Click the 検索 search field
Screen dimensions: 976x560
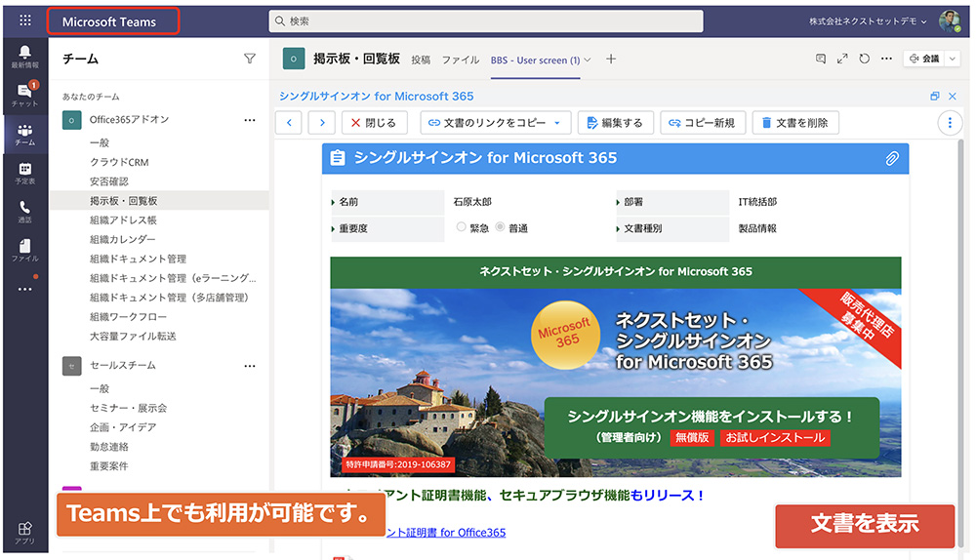(486, 21)
